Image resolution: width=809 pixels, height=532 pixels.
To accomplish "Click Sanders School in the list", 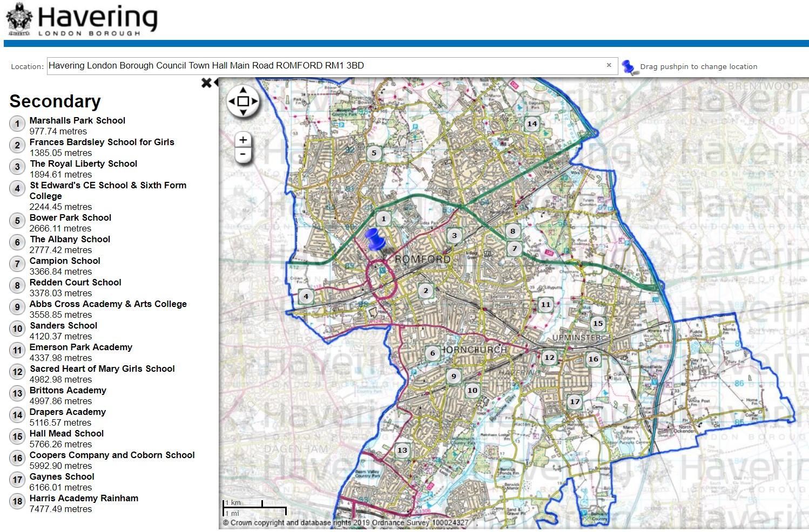I will click(x=64, y=325).
